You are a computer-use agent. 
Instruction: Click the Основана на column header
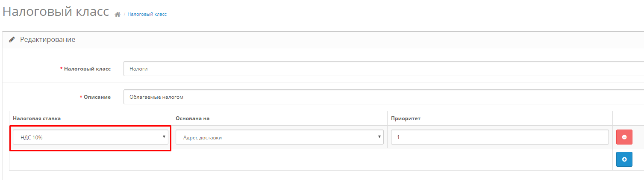[192, 118]
